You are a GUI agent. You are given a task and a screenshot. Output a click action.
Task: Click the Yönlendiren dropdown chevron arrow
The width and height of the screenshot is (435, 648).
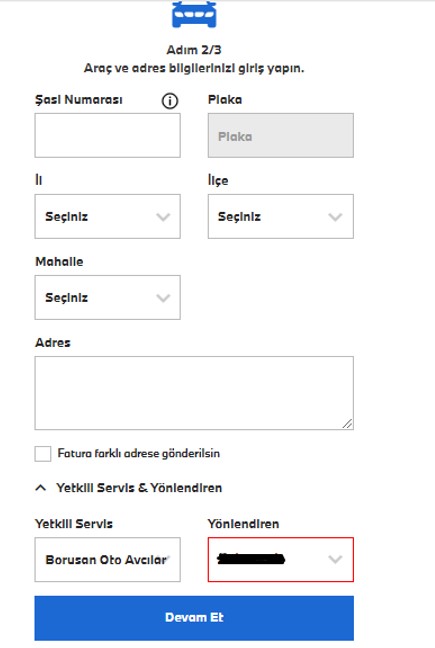pos(335,560)
